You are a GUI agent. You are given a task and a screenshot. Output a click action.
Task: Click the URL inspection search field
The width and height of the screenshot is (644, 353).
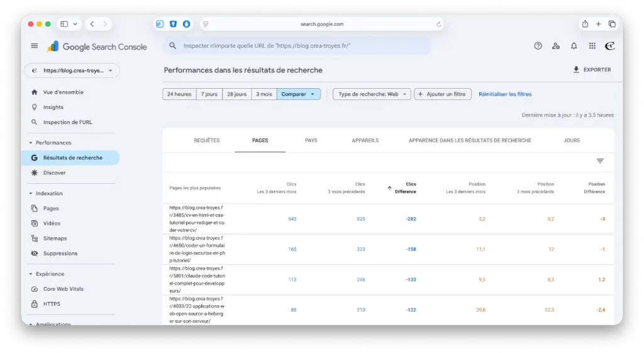coord(302,46)
